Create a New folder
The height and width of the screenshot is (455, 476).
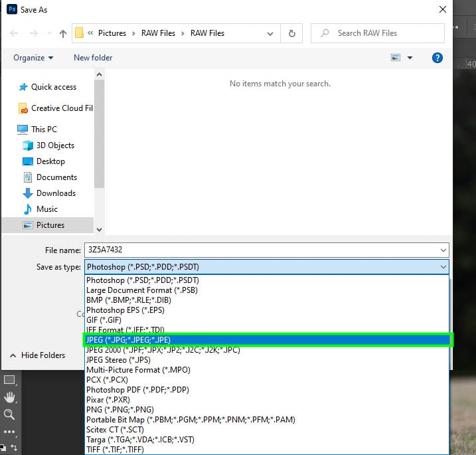[93, 58]
